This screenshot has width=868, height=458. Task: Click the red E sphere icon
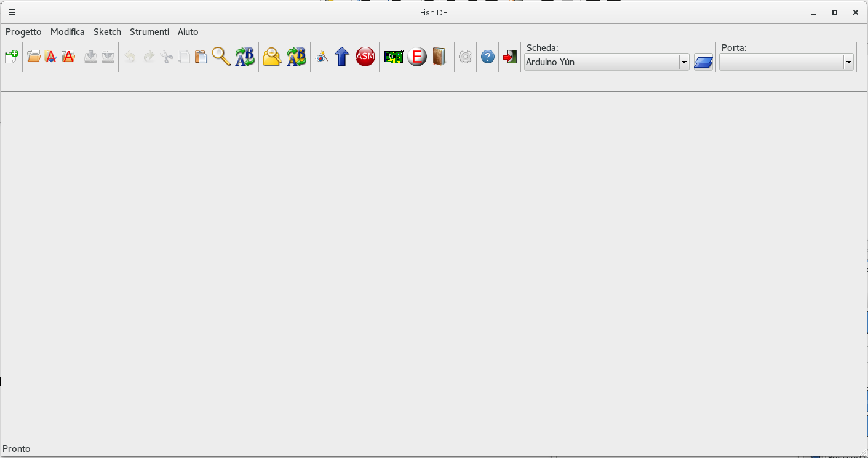pyautogui.click(x=417, y=57)
